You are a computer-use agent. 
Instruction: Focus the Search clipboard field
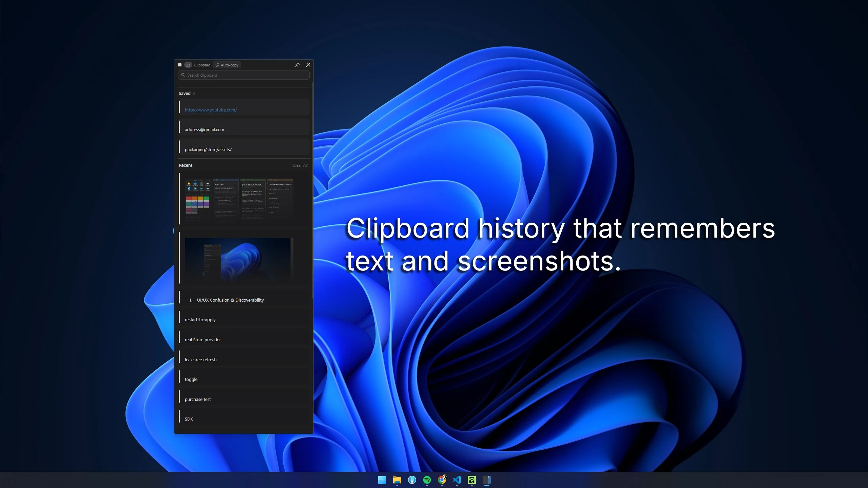point(244,75)
